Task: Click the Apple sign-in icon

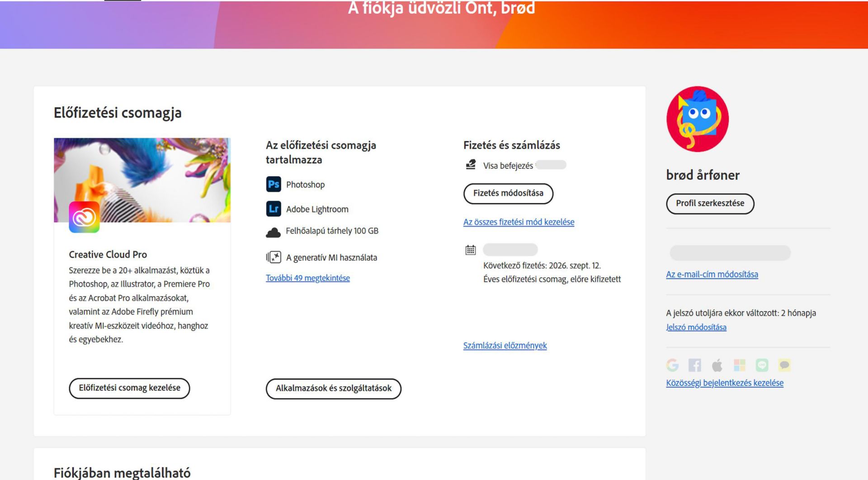Action: [717, 365]
